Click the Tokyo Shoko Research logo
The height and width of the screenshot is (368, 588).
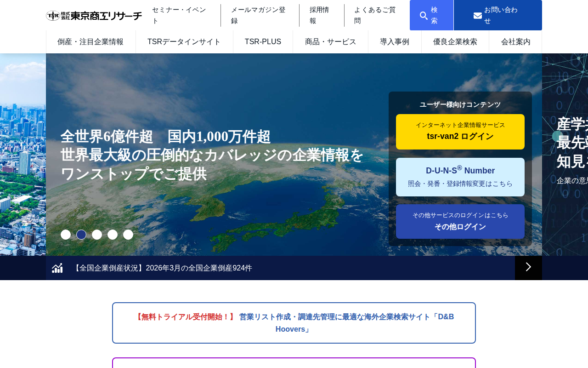(94, 16)
